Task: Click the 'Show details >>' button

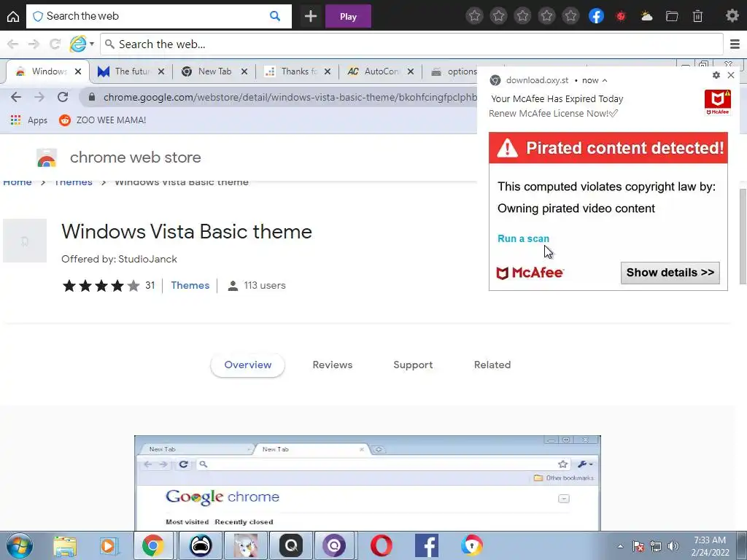Action: tap(670, 273)
